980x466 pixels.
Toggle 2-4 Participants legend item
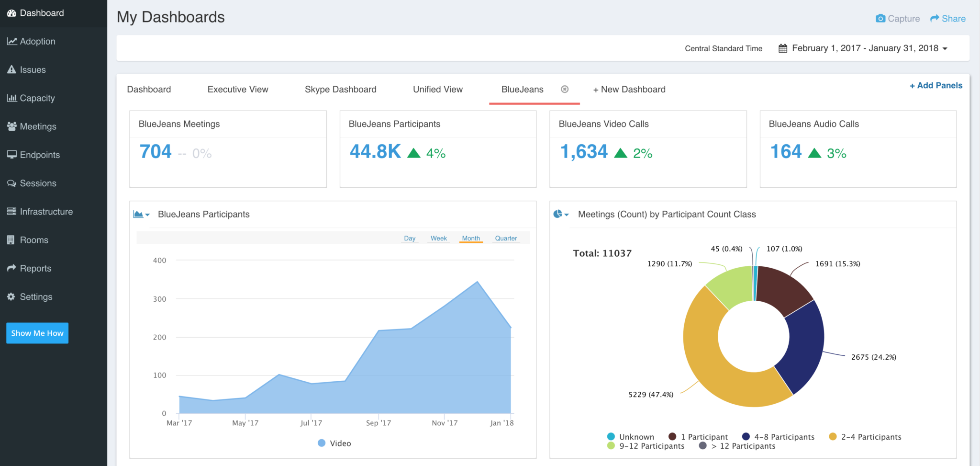865,437
